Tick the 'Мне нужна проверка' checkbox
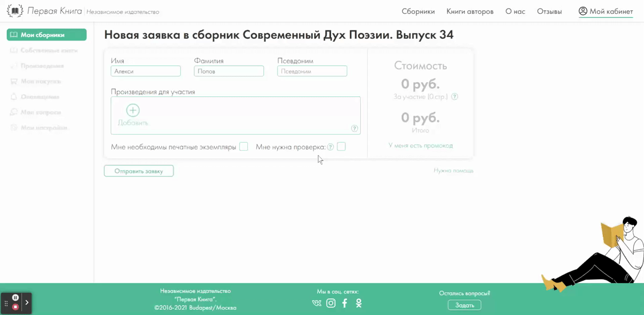 (341, 147)
